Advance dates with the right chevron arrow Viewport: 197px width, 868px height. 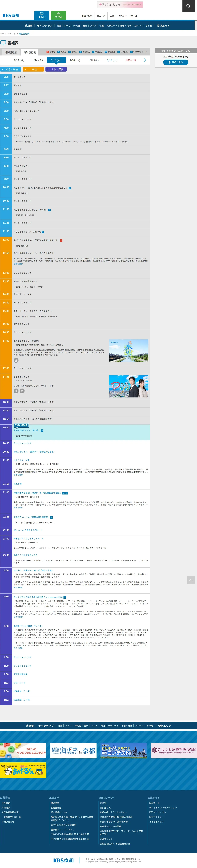(x=145, y=60)
